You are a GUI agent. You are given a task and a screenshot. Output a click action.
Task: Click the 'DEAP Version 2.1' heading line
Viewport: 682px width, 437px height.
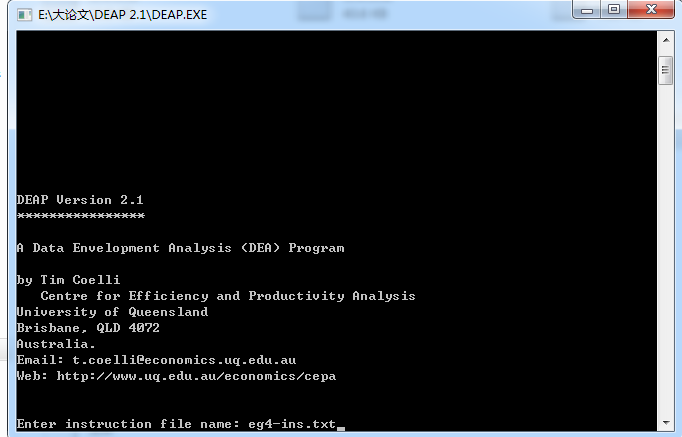tap(80, 200)
